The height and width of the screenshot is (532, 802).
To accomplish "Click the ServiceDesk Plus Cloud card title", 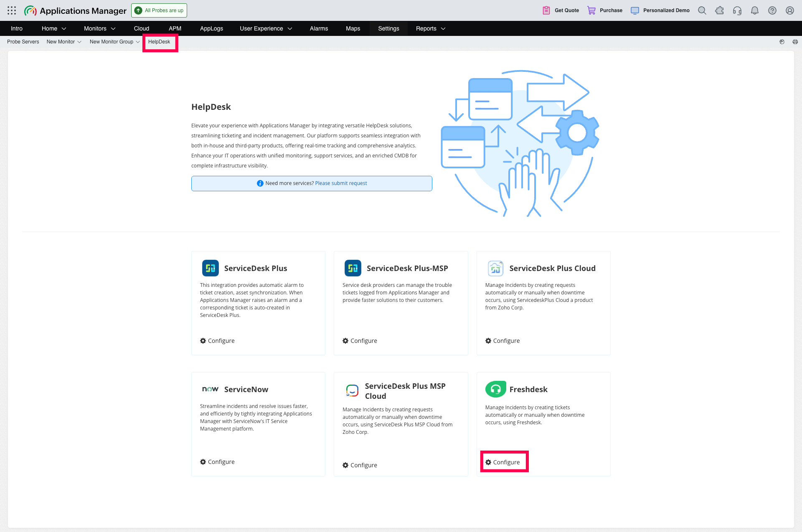I will coord(552,269).
